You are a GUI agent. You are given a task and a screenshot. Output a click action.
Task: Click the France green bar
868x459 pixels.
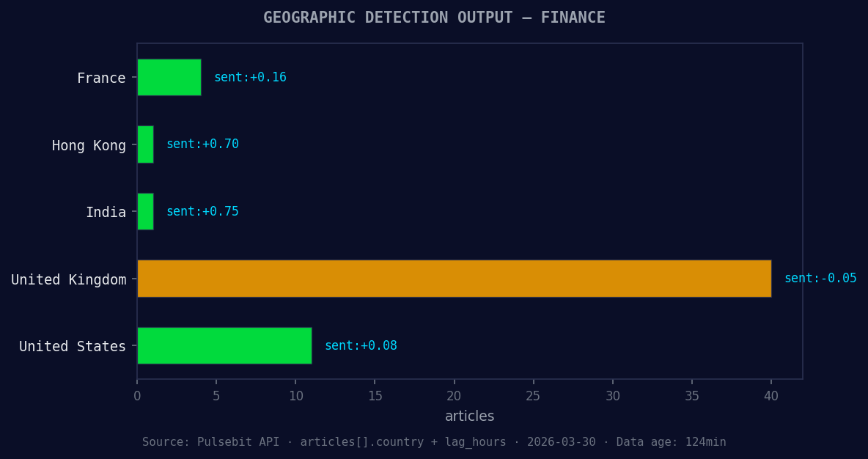[x=169, y=77]
